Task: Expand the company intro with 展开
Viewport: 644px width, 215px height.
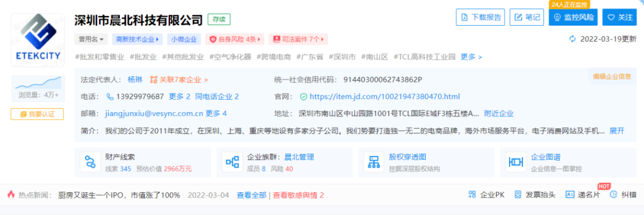Action: pos(617,131)
